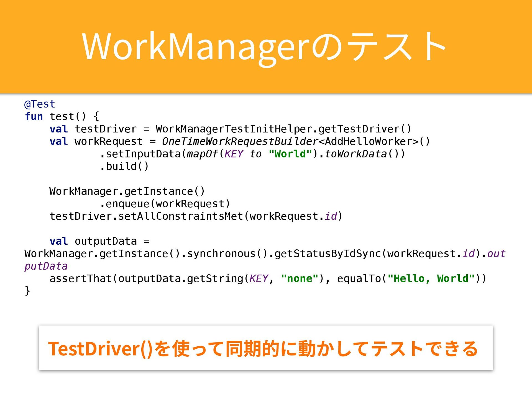This screenshot has height=399, width=532.
Task: Click the .build() line
Action: [x=124, y=167]
